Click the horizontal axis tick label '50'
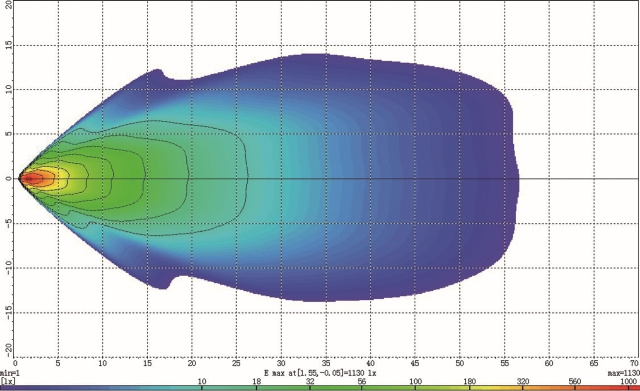Viewport: 640px width, 391px height. click(460, 363)
